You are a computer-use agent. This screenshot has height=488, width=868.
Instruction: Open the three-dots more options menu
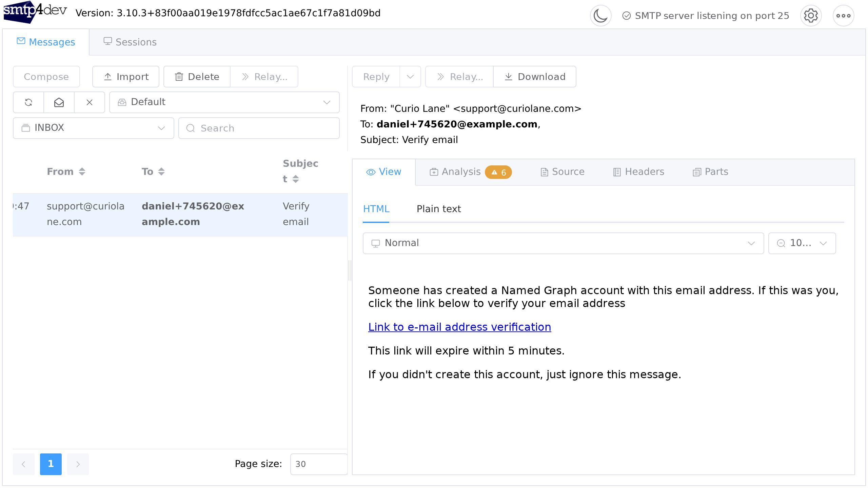843,16
